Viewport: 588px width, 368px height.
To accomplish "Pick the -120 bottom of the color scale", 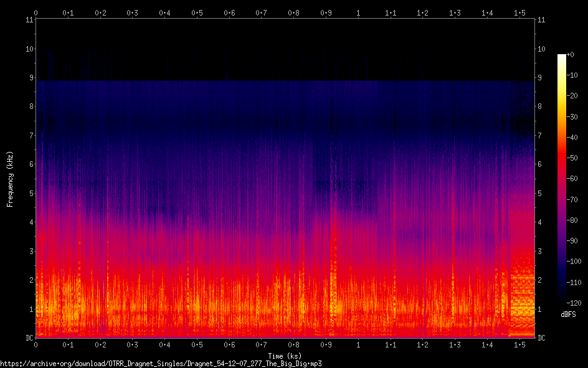I will point(562,301).
